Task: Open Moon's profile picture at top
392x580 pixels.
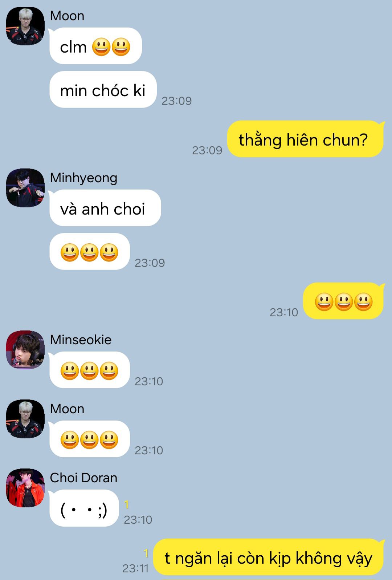Action: point(25,26)
